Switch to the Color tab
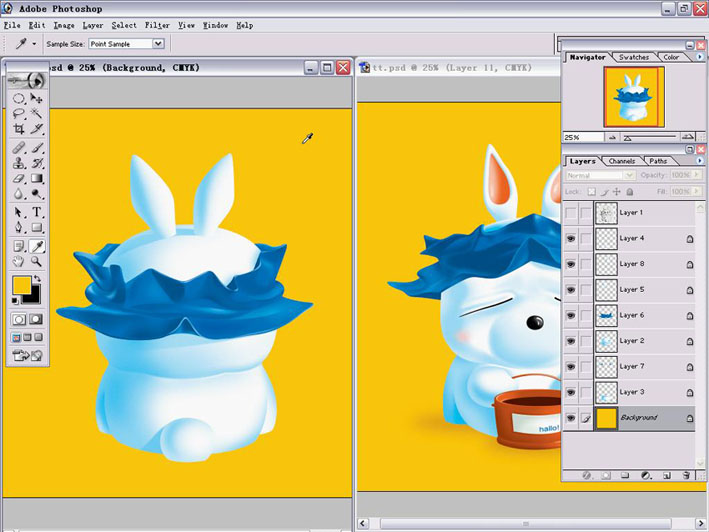The height and width of the screenshot is (532, 709). pyautogui.click(x=671, y=57)
